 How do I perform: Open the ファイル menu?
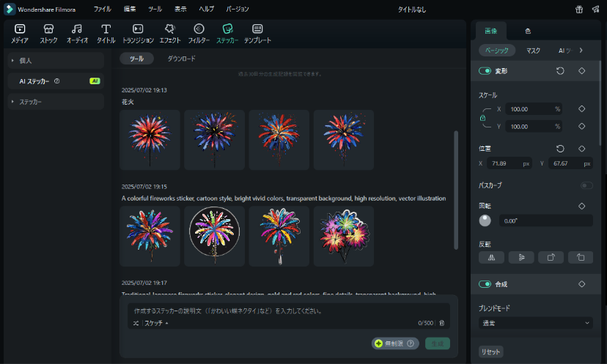102,9
